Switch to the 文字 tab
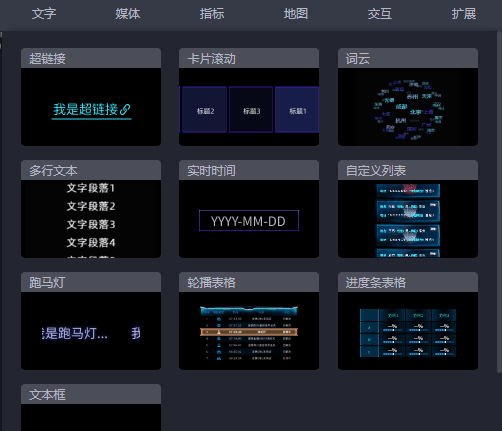The image size is (502, 431). tap(44, 14)
